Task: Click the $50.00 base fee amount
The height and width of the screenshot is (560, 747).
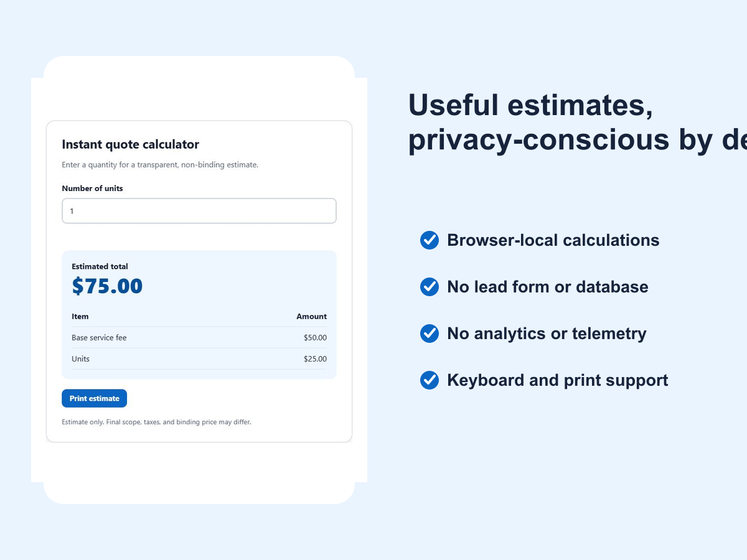Action: tap(315, 338)
